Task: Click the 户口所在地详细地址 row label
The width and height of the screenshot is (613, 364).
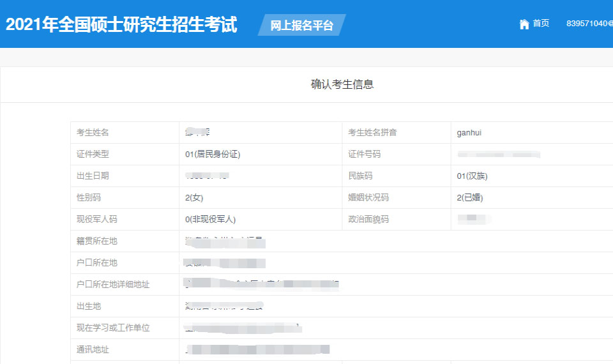Action: 113,285
